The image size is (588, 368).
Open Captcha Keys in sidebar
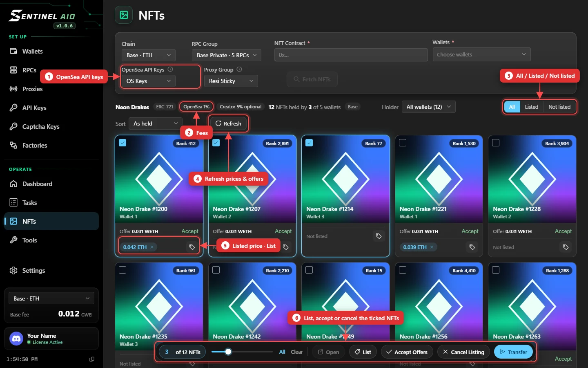51,126
